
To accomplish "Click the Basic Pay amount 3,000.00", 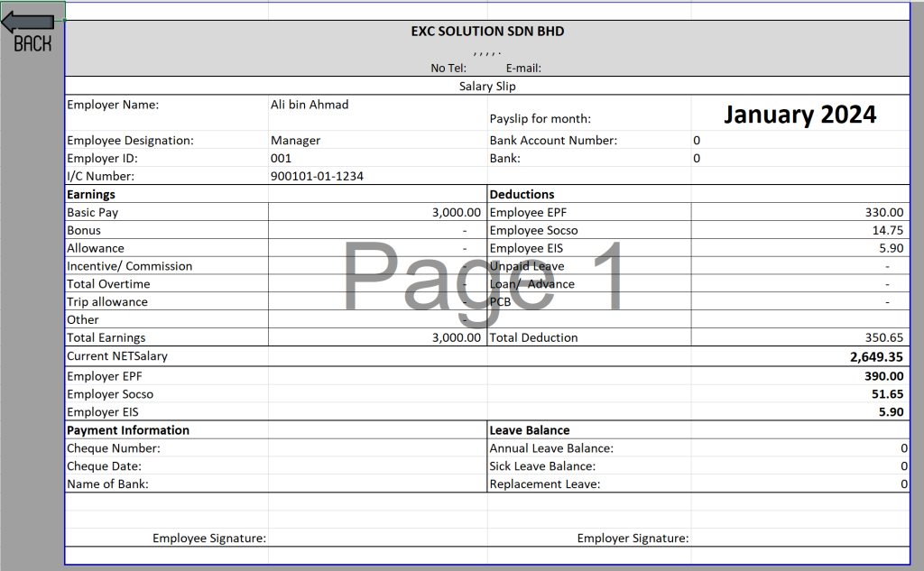I will 456,213.
